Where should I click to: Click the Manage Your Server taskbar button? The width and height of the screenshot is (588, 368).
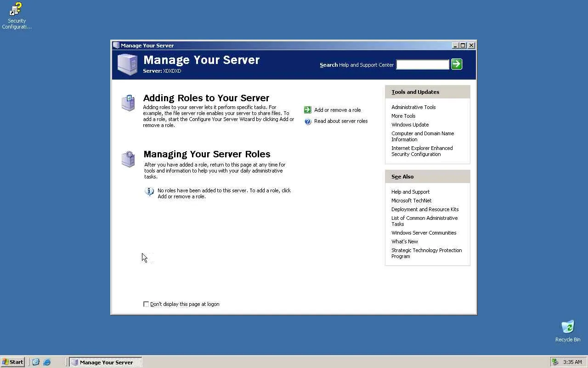pos(105,362)
